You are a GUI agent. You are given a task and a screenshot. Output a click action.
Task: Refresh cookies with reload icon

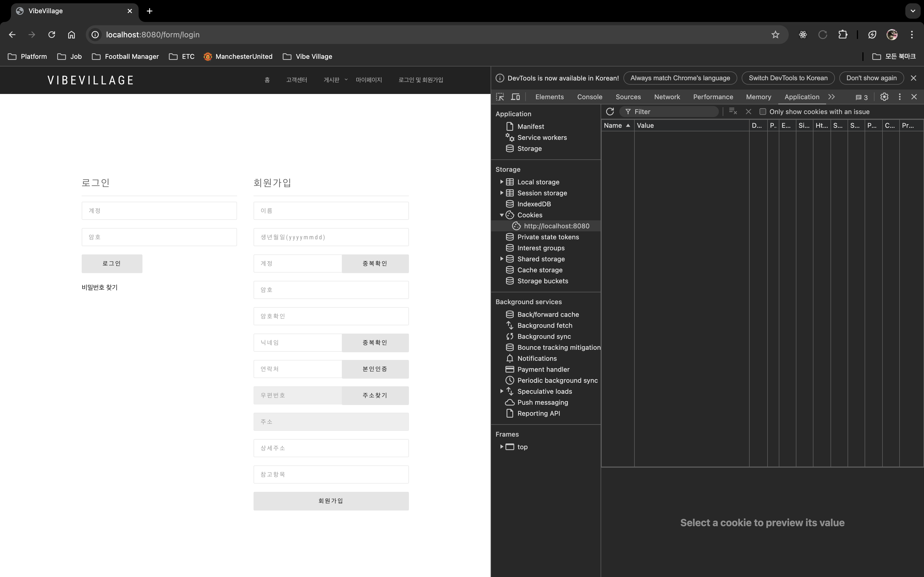point(610,112)
